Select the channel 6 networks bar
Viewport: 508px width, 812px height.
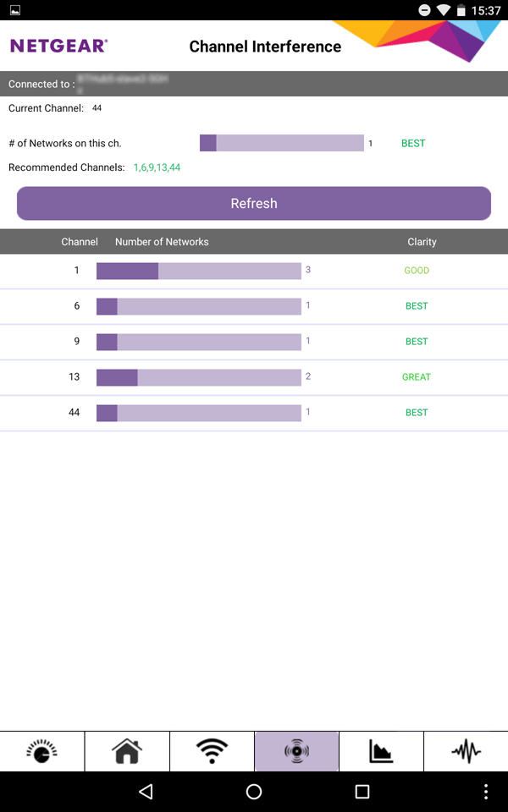(199, 306)
